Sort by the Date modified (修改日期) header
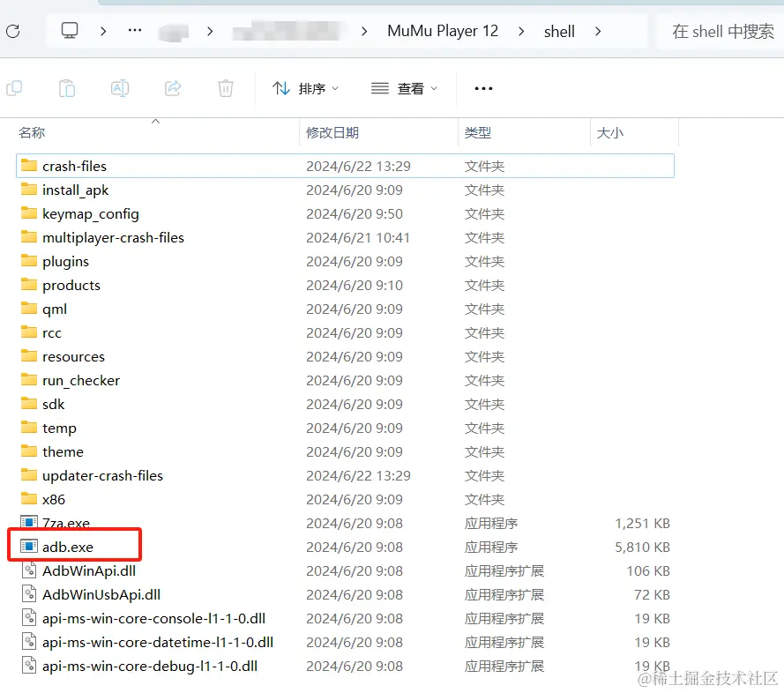 [x=332, y=132]
